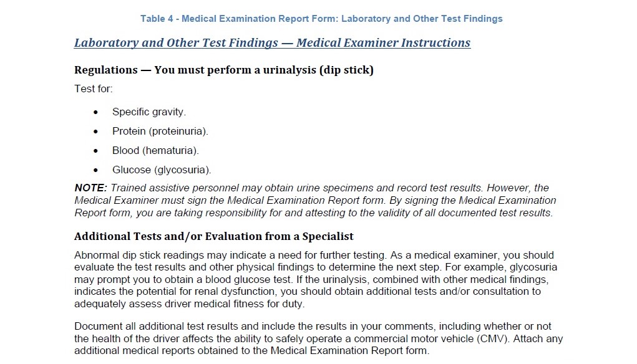The width and height of the screenshot is (637, 364).
Task: Click the words 'Medical Examiner Instructions' in heading
Action: [x=383, y=42]
